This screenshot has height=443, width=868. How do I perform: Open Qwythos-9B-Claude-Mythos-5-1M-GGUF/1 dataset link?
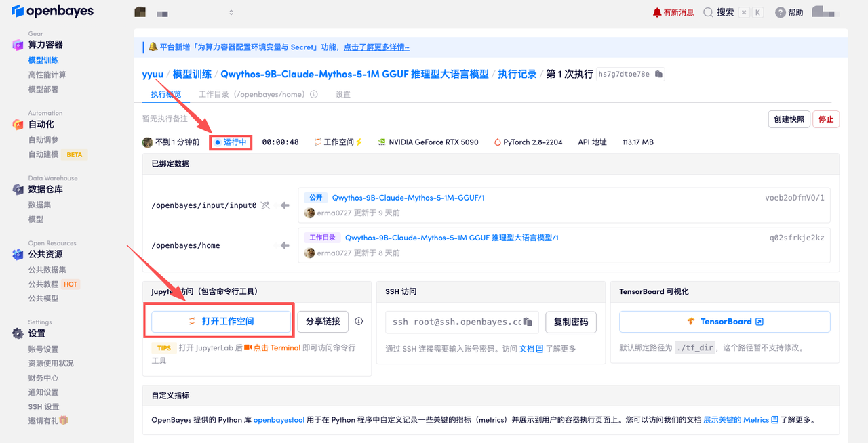click(x=408, y=198)
